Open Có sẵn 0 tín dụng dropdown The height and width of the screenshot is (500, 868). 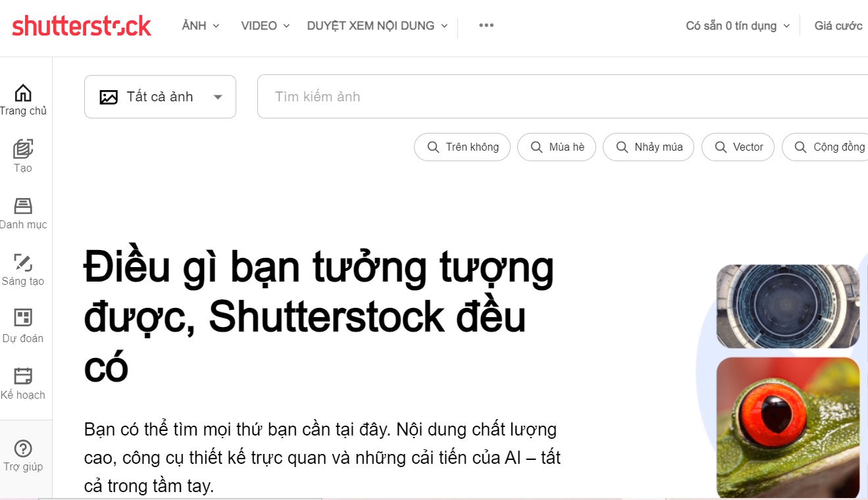pos(738,26)
